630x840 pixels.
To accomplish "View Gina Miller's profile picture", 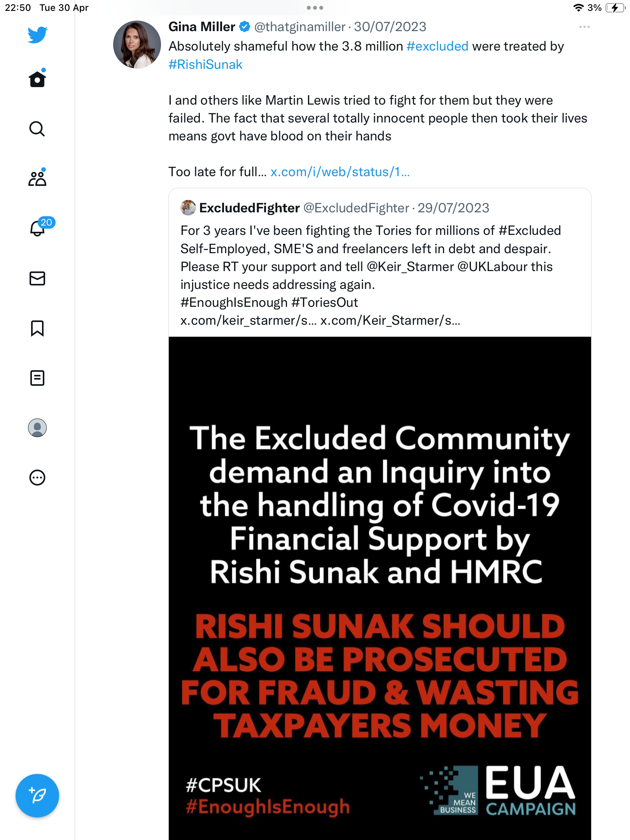I will pos(137,45).
